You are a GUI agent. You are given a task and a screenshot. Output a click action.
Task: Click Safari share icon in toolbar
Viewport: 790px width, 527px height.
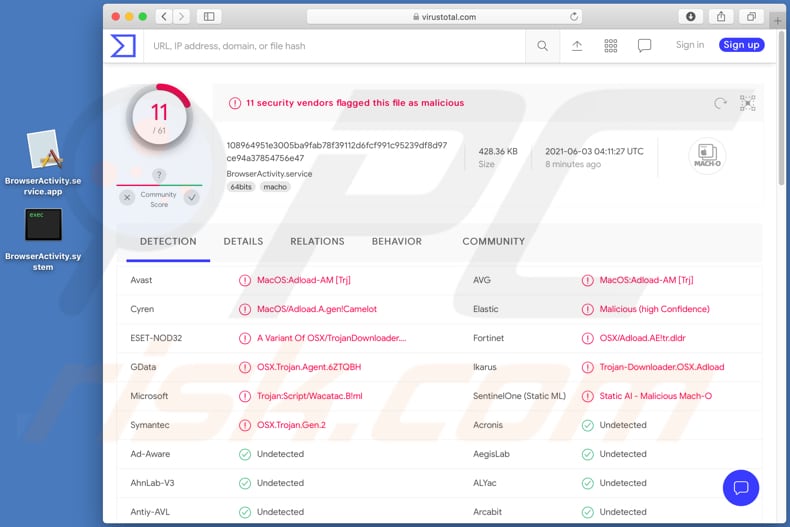point(720,17)
